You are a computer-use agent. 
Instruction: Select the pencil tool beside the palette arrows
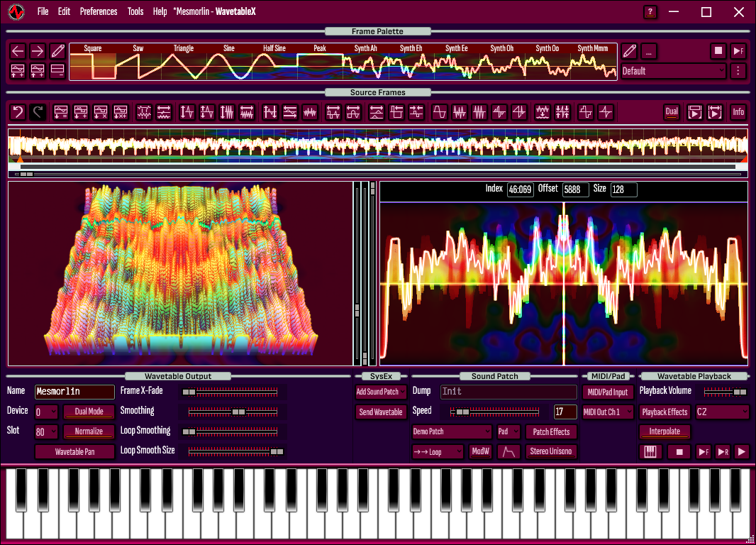pyautogui.click(x=57, y=50)
